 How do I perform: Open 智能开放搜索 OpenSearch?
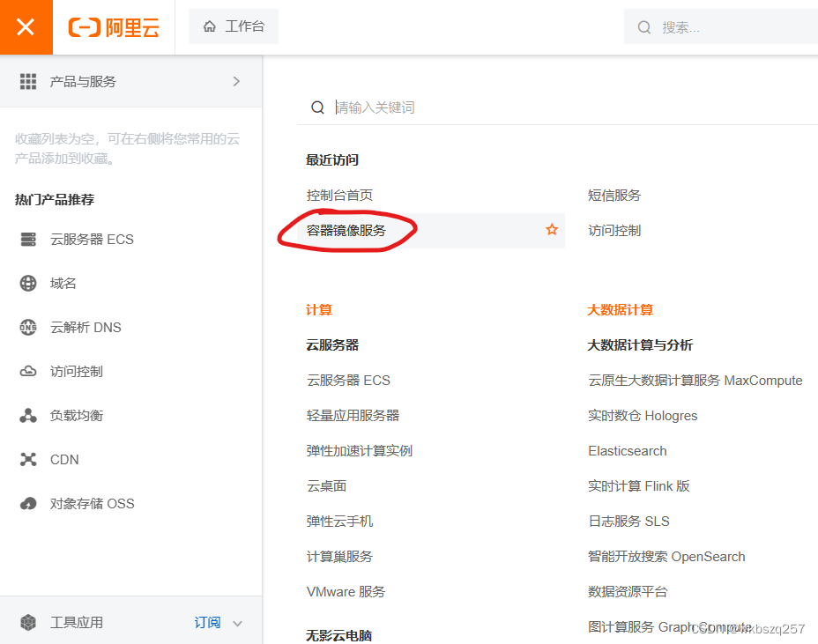tap(666, 557)
